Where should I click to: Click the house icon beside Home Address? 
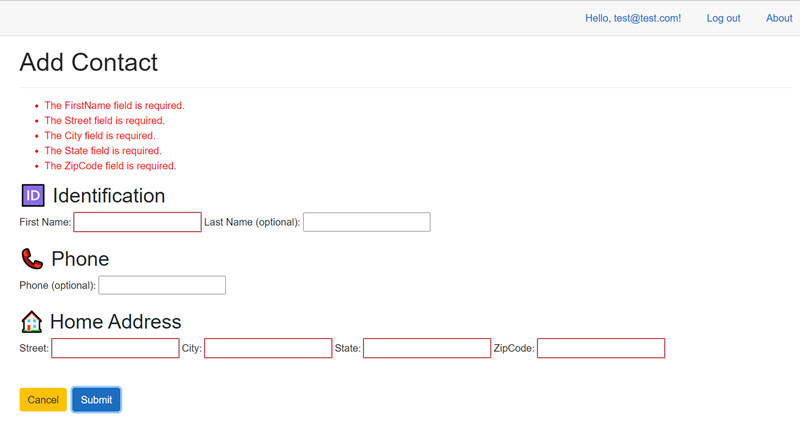(32, 321)
